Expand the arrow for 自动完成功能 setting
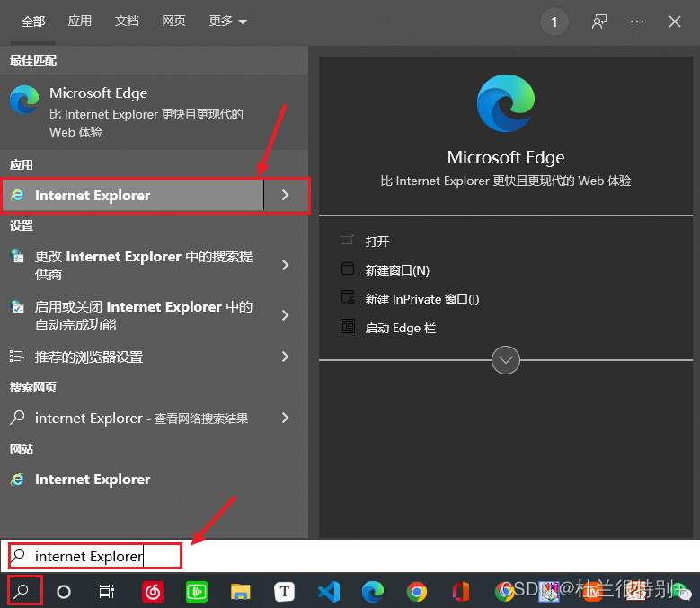 [x=286, y=315]
